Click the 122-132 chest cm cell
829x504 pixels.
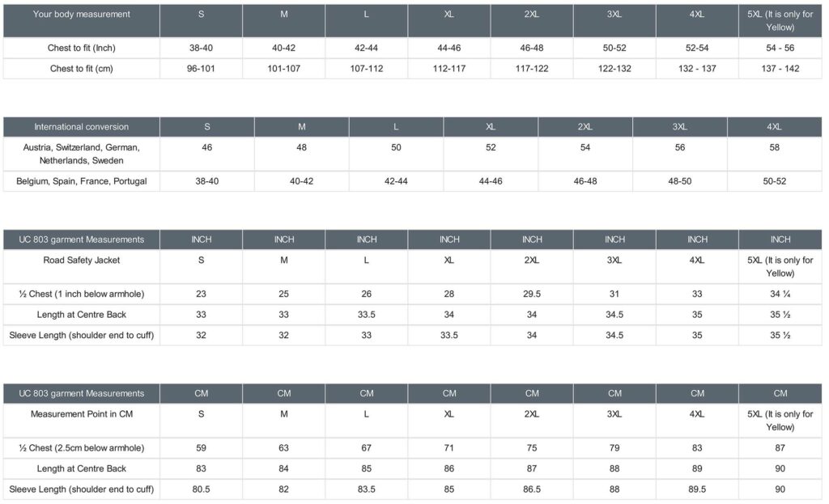tap(614, 69)
